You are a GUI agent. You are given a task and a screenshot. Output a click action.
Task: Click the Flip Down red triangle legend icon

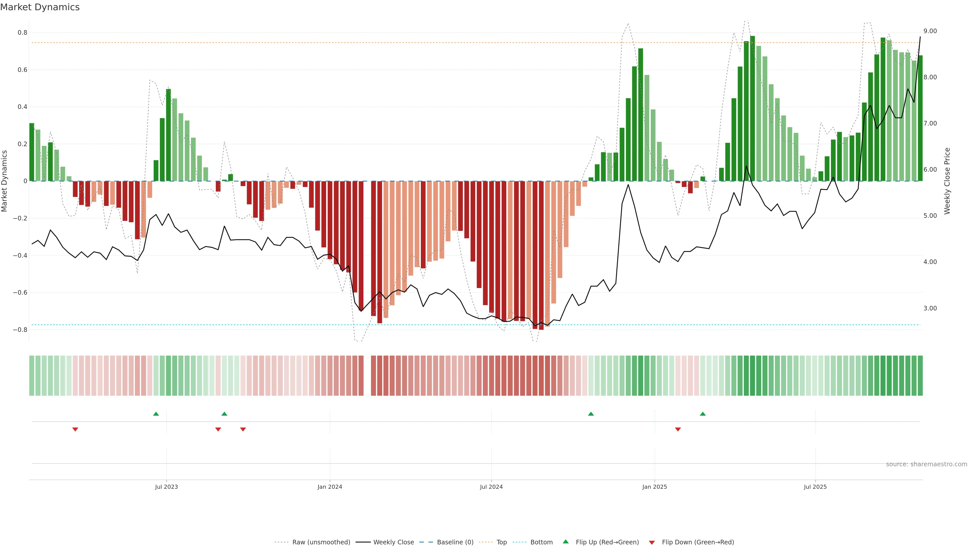(x=652, y=542)
